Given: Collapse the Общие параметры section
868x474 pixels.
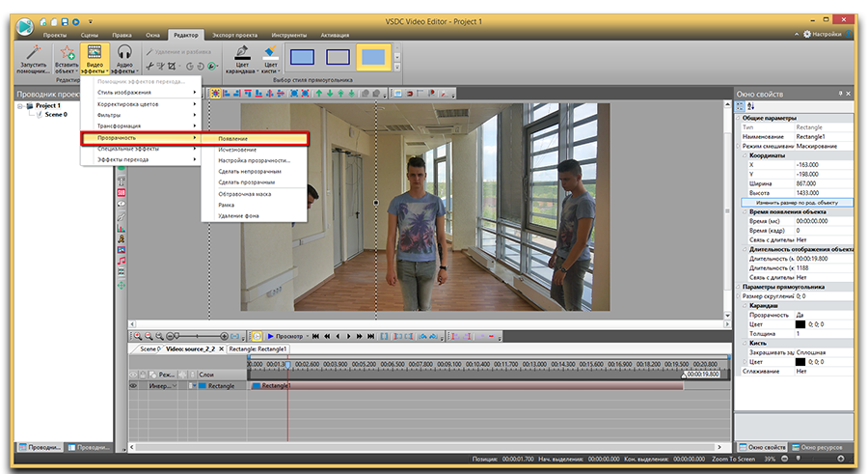Looking at the screenshot, I should (739, 118).
